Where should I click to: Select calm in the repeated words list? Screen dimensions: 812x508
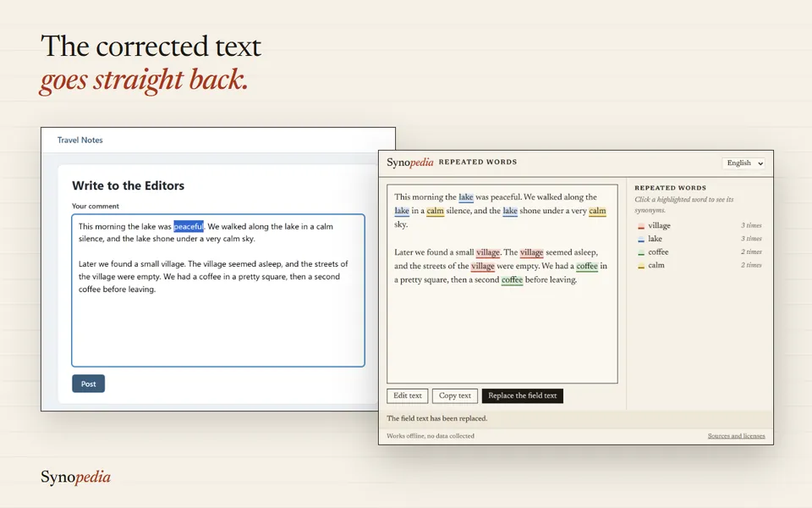[656, 265]
